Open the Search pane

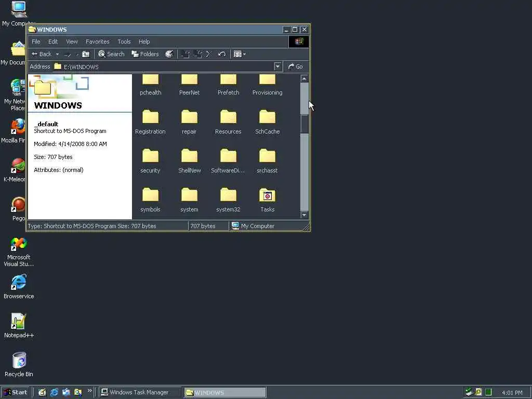[x=111, y=54]
